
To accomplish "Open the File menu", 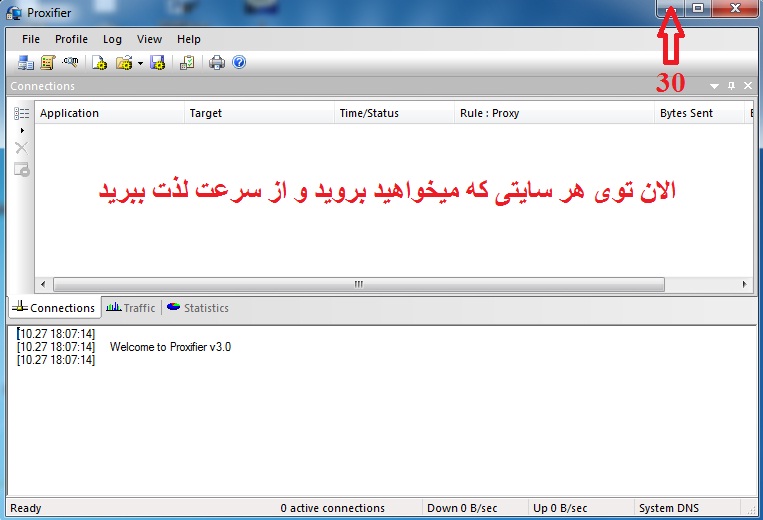I will [31, 39].
